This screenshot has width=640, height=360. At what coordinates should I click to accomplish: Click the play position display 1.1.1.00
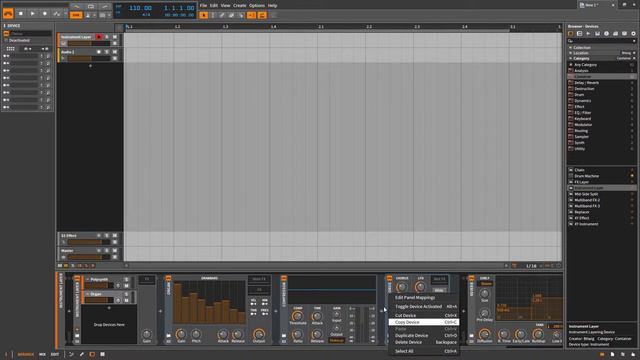tap(179, 8)
